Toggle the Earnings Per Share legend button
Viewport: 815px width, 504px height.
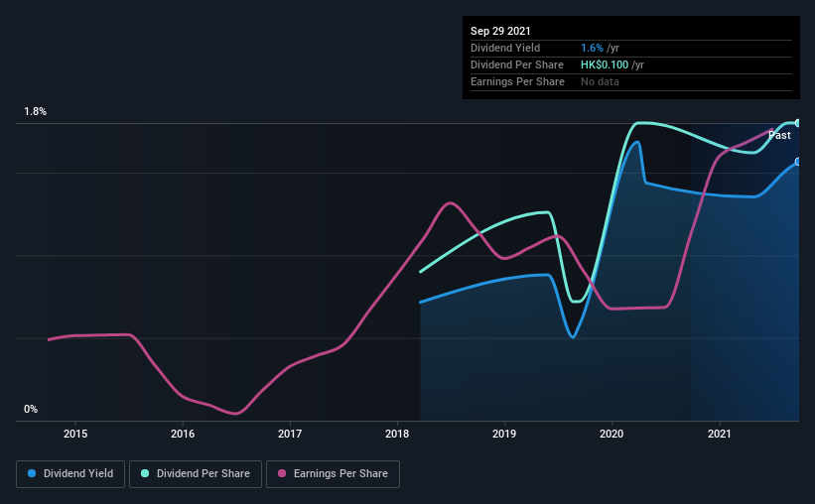[x=333, y=474]
